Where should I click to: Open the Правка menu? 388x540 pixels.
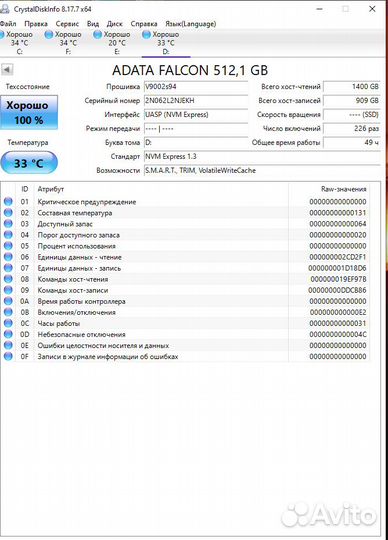pyautogui.click(x=36, y=24)
